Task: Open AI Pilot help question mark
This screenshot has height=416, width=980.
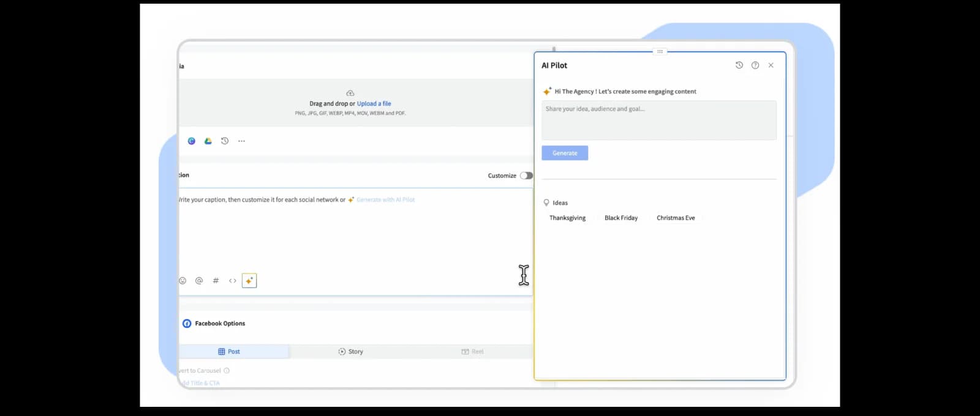Action: [755, 65]
